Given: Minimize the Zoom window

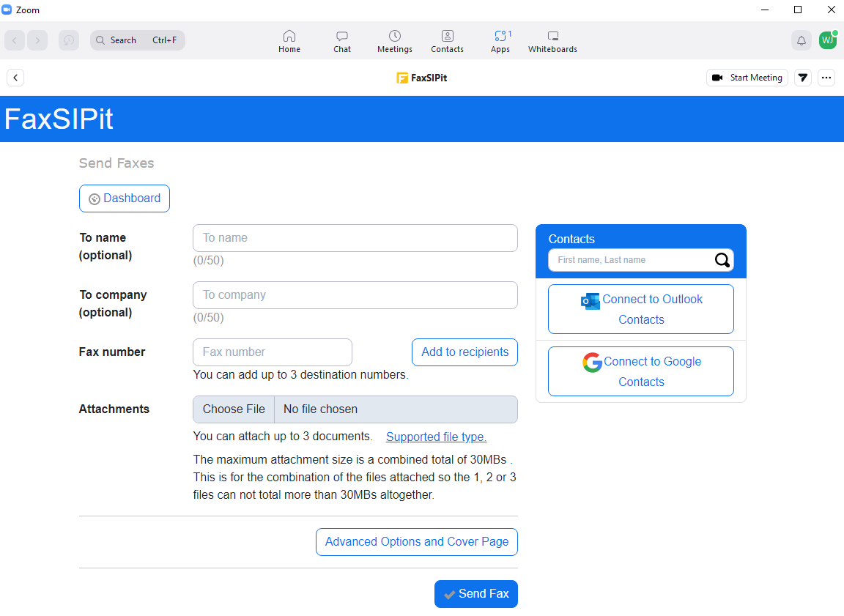Looking at the screenshot, I should tap(764, 10).
